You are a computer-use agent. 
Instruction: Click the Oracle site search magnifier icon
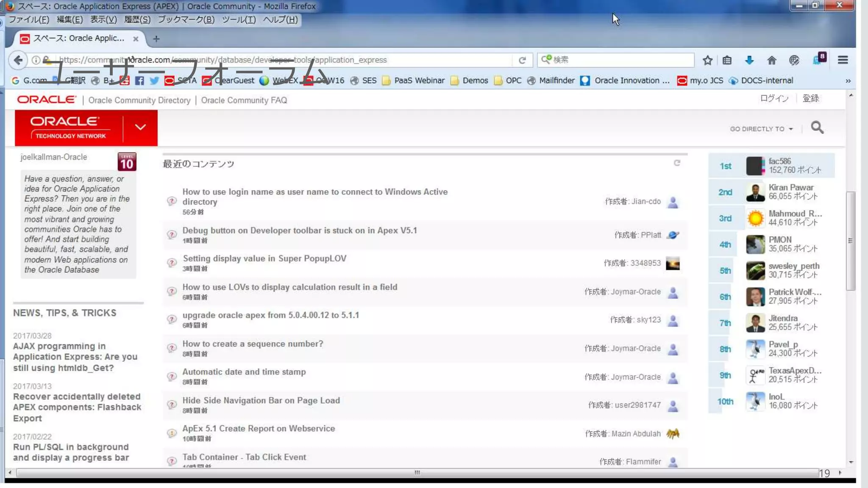[x=817, y=128]
